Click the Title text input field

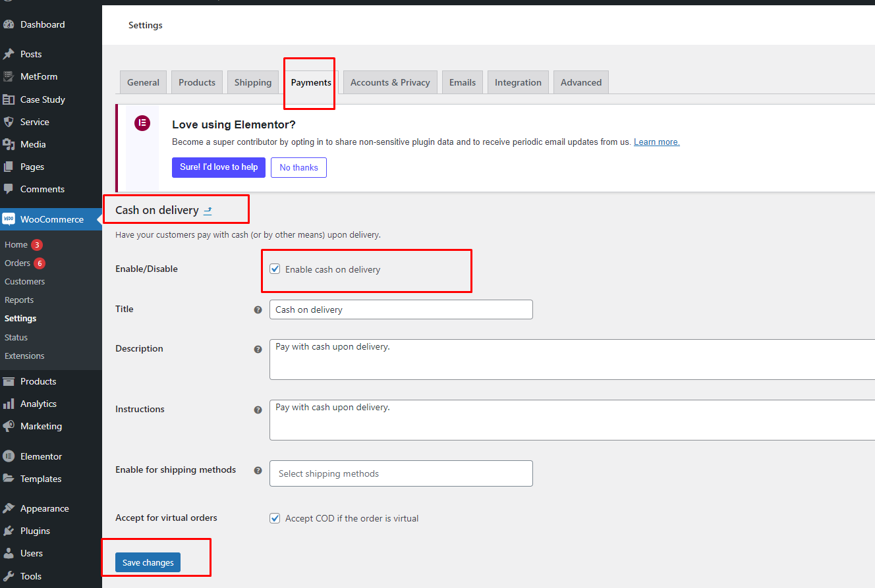(401, 309)
